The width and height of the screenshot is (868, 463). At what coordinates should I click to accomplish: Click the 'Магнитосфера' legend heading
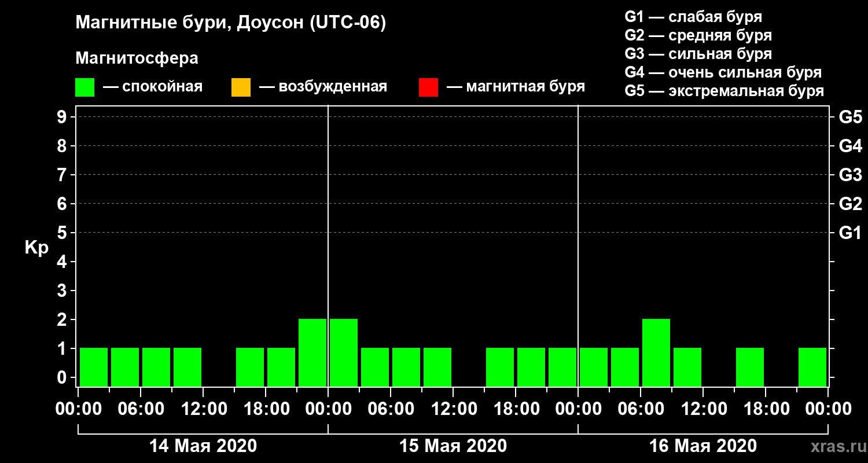pos(137,58)
